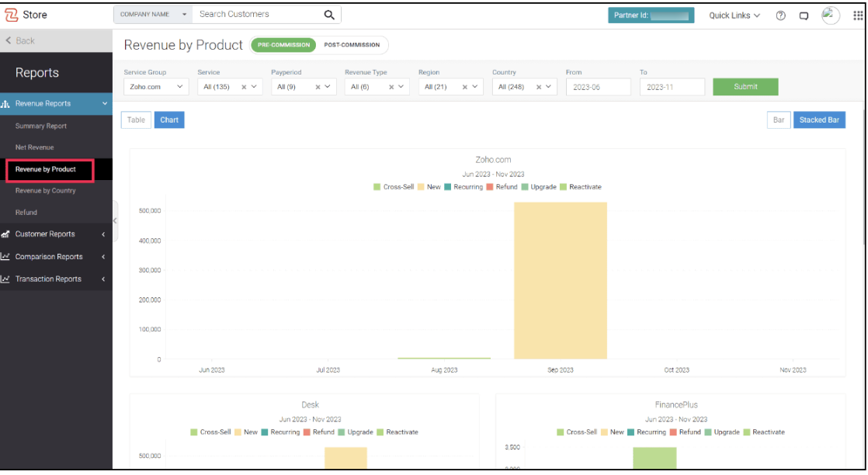This screenshot has height=475, width=868.
Task: Click the To date field
Action: click(x=672, y=87)
